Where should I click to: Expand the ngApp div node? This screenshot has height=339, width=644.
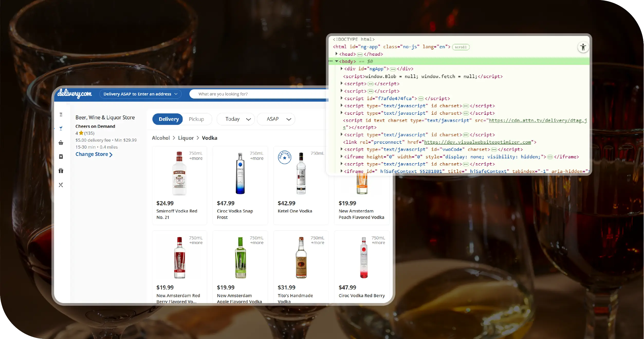tap(342, 69)
